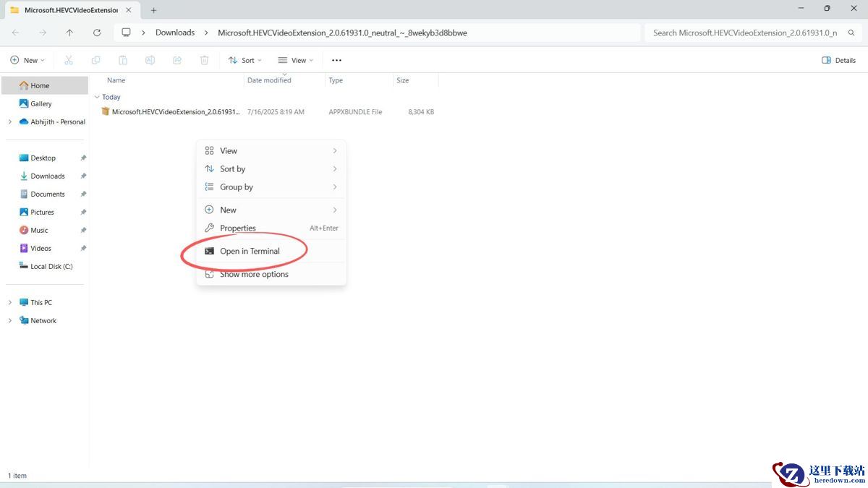Unpin Downloads from quick access
Viewport: 868px width, 488px height.
pyautogui.click(x=83, y=176)
